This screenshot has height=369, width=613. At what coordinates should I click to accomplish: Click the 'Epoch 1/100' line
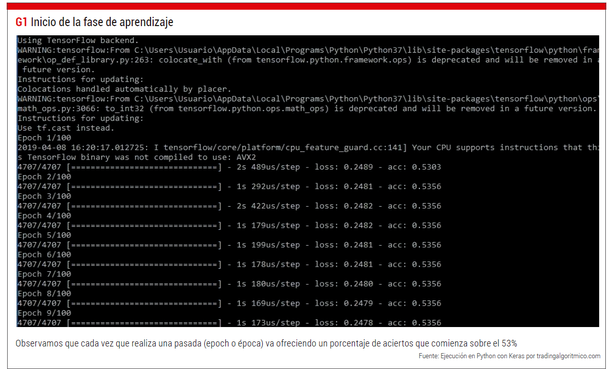pyautogui.click(x=44, y=138)
